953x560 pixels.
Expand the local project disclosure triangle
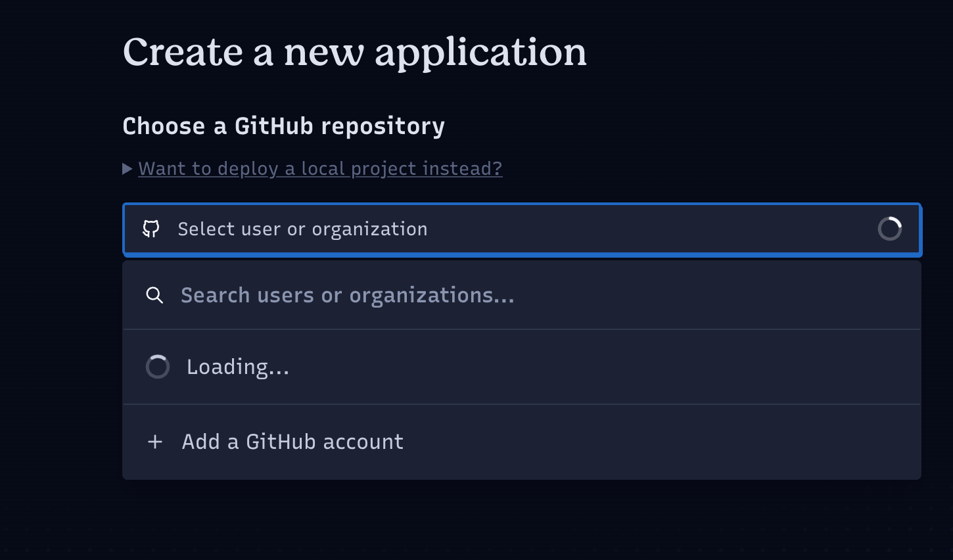pyautogui.click(x=128, y=169)
